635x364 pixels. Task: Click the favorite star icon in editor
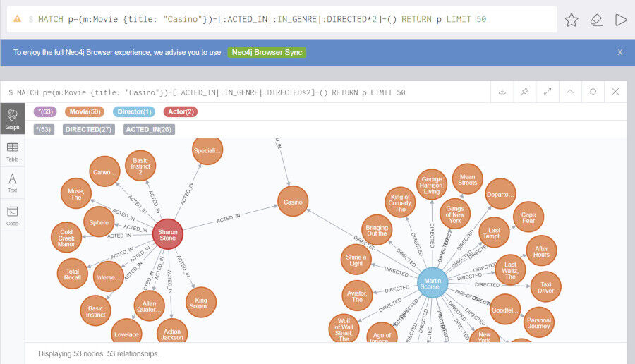coord(571,20)
